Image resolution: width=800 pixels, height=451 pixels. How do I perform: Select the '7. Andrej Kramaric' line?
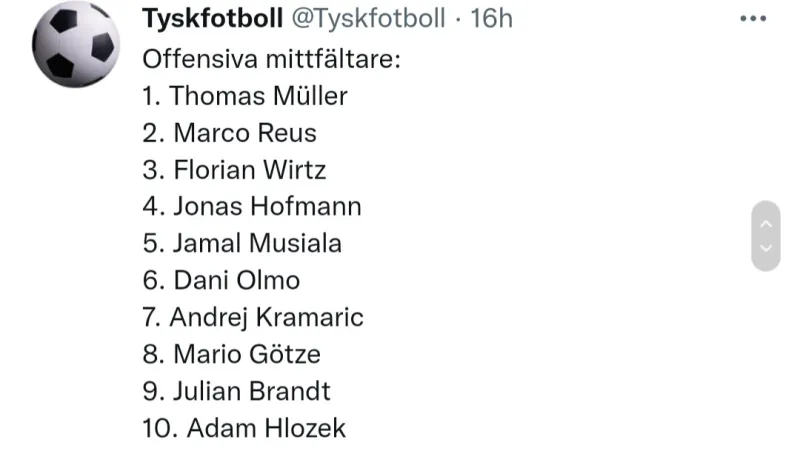click(x=253, y=317)
